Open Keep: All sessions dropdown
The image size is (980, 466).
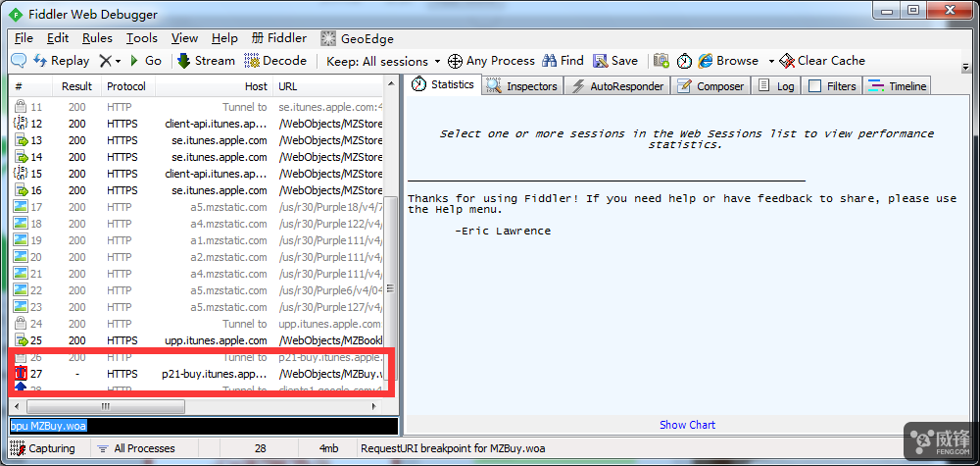point(383,61)
